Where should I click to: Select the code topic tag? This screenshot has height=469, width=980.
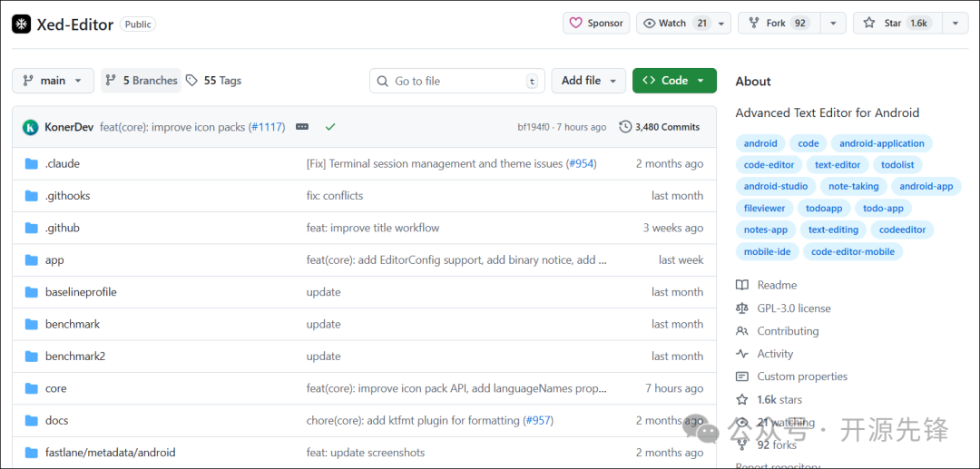pyautogui.click(x=808, y=143)
